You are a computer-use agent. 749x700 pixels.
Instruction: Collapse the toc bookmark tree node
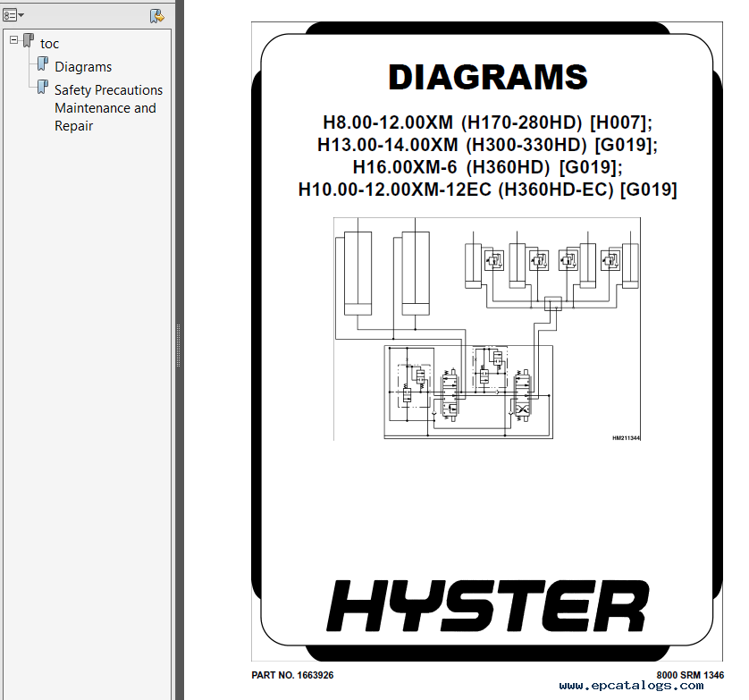13,39
